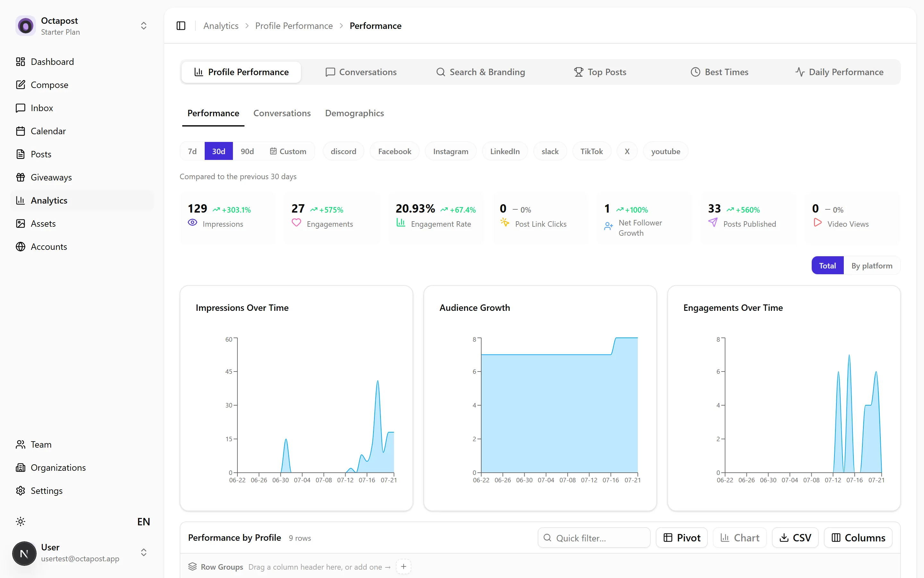Add a row group with the plus button
The width and height of the screenshot is (924, 578).
coord(403,566)
